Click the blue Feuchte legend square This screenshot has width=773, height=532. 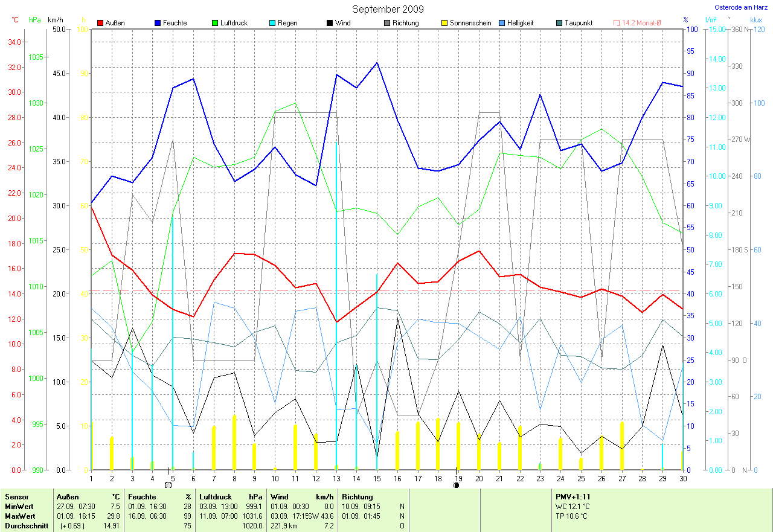click(x=157, y=23)
